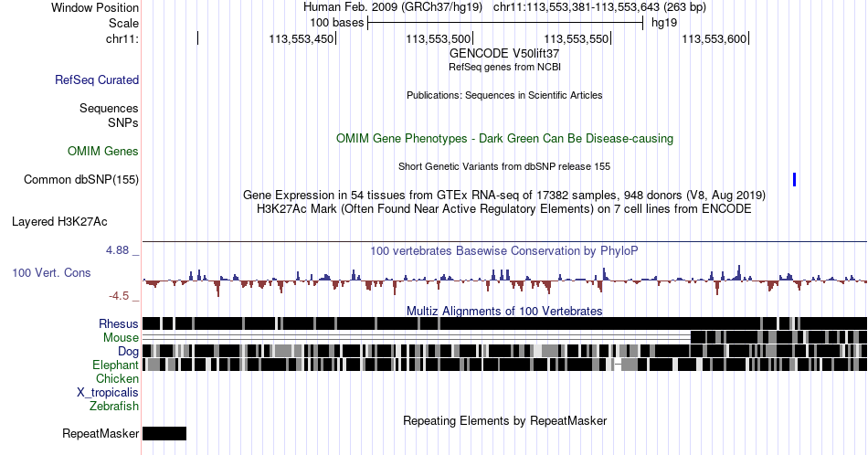868x455 pixels.
Task: Click the 100 Vert. Cons track label
Action: coord(51,272)
